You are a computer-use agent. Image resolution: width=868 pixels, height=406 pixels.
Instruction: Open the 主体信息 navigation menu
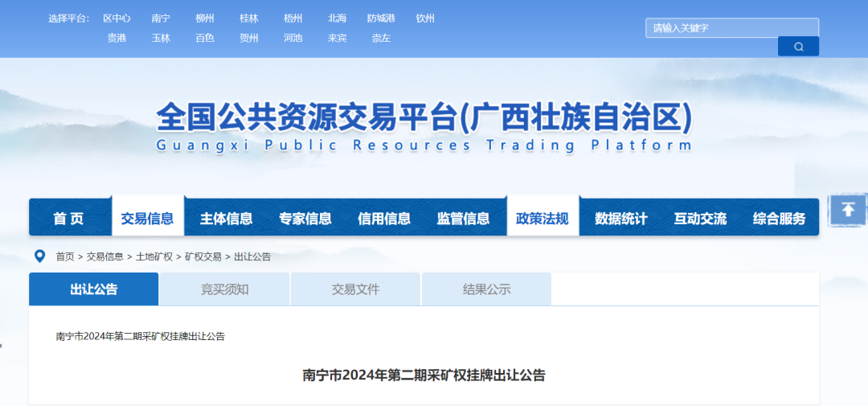click(x=226, y=219)
